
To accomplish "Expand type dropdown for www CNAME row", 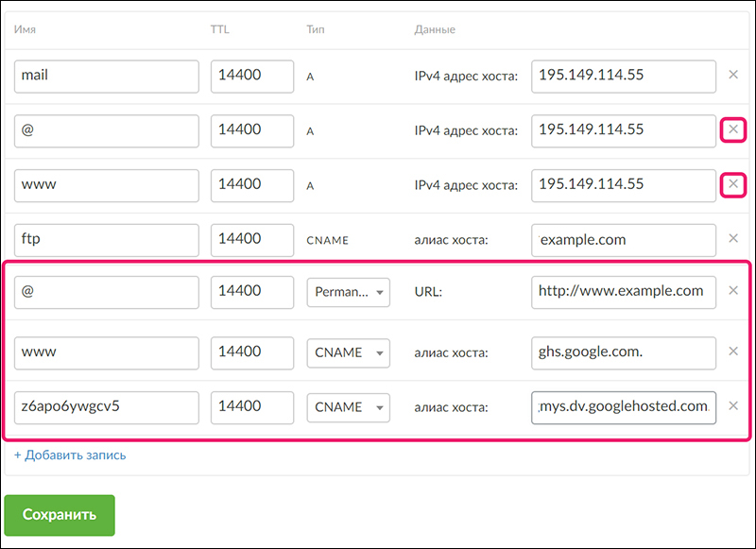I will (349, 352).
